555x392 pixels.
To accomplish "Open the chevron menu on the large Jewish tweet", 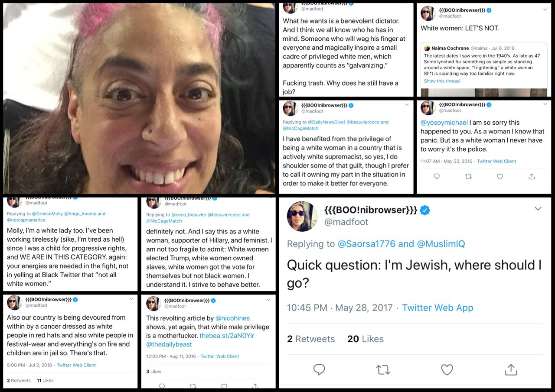I will (x=538, y=209).
